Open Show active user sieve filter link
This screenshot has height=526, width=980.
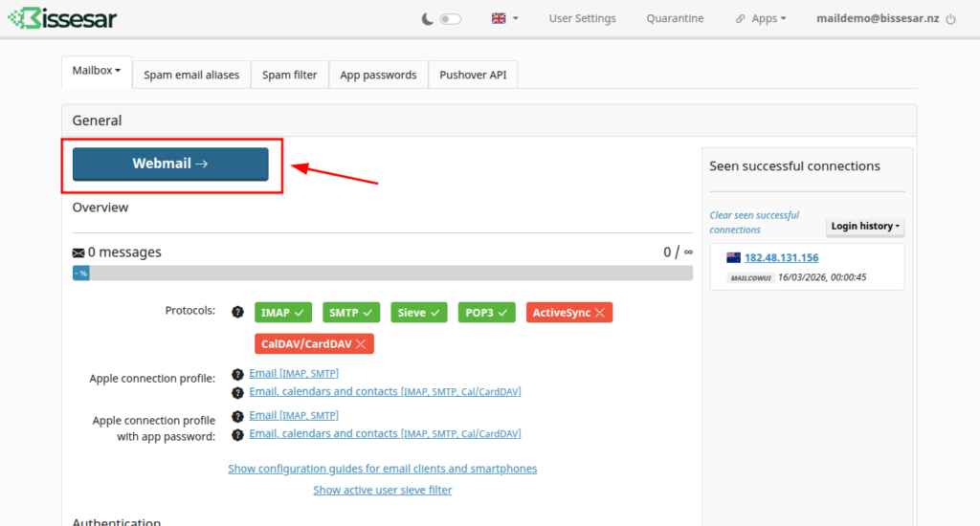(x=382, y=490)
